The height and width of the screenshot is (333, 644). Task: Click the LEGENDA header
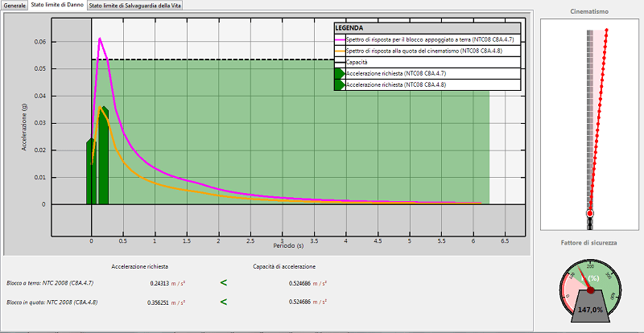pos(352,27)
